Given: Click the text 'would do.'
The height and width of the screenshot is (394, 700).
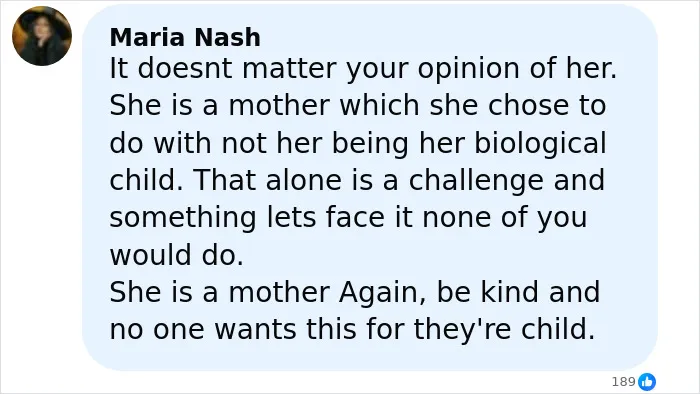Looking at the screenshot, I should 177,255.
